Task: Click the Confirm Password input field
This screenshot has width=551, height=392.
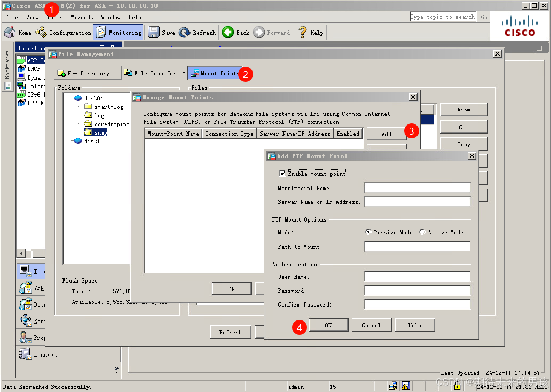Action: [418, 304]
